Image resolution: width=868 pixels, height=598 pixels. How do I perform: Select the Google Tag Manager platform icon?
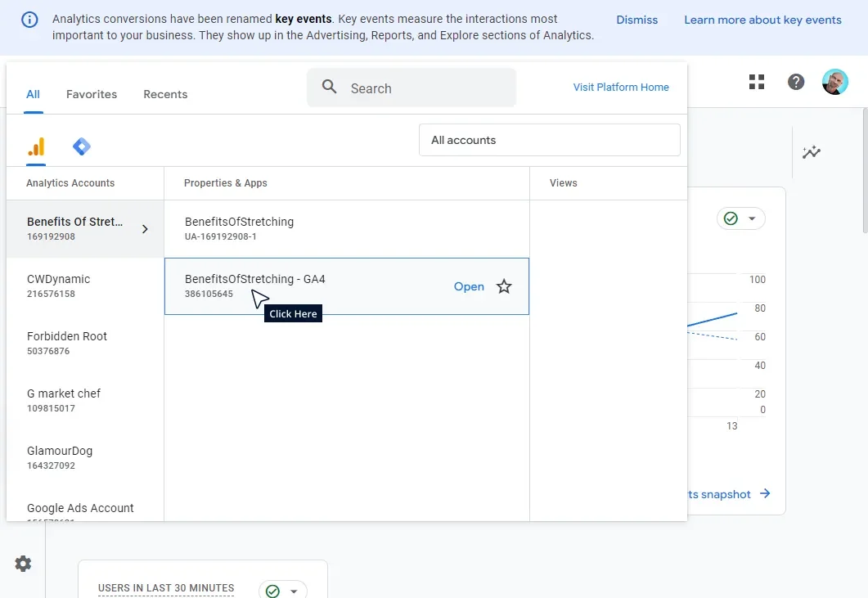point(81,146)
